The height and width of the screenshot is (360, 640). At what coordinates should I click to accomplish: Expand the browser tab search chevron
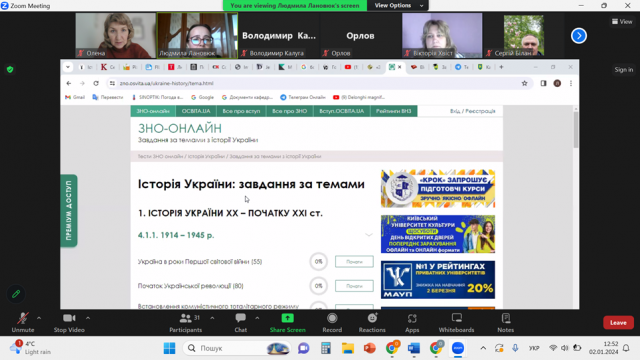(68, 67)
